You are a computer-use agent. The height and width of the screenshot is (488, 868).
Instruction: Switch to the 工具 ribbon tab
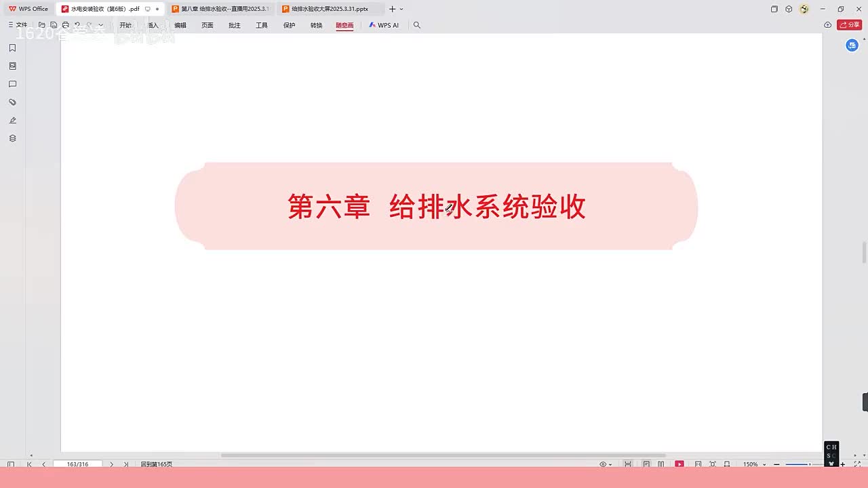pos(262,25)
